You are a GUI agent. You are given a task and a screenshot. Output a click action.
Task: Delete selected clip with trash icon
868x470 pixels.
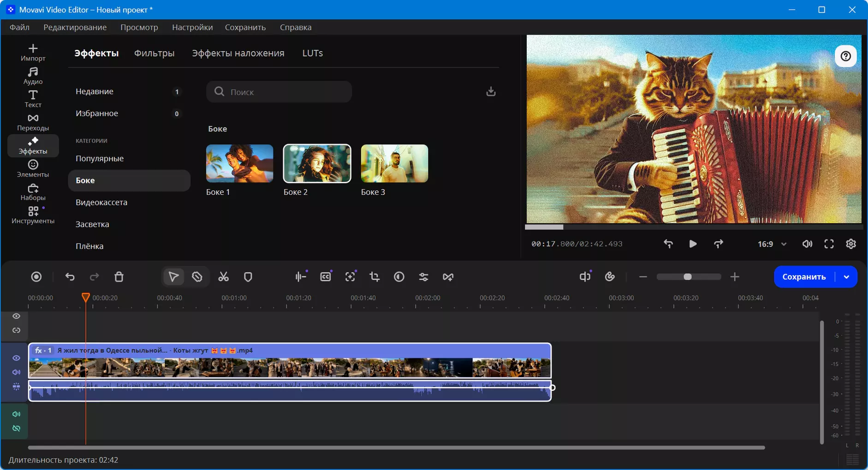[119, 277]
